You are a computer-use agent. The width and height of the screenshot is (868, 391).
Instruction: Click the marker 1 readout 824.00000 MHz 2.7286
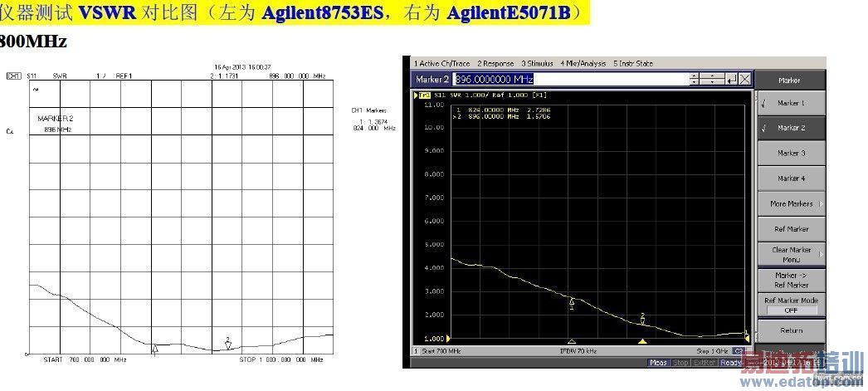pyautogui.click(x=504, y=110)
